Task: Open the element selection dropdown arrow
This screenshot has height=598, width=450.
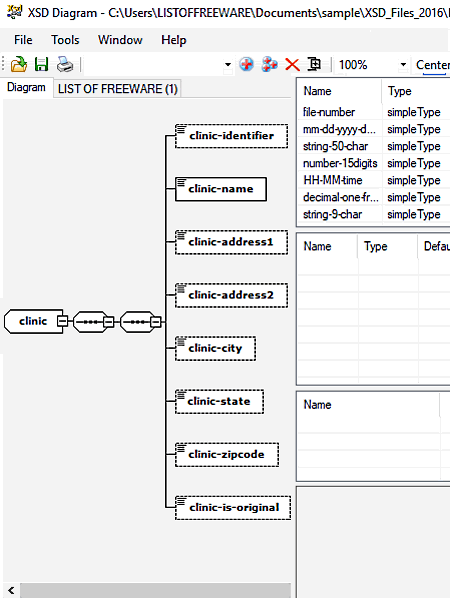Action: click(228, 64)
